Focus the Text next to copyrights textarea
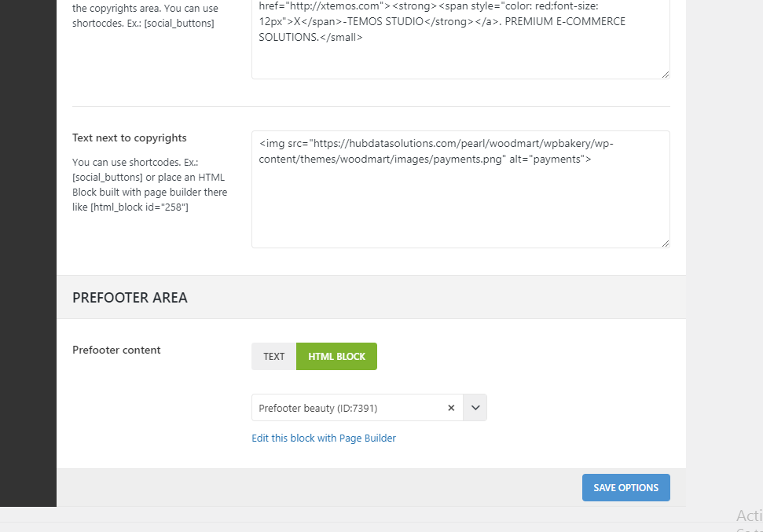 460,189
